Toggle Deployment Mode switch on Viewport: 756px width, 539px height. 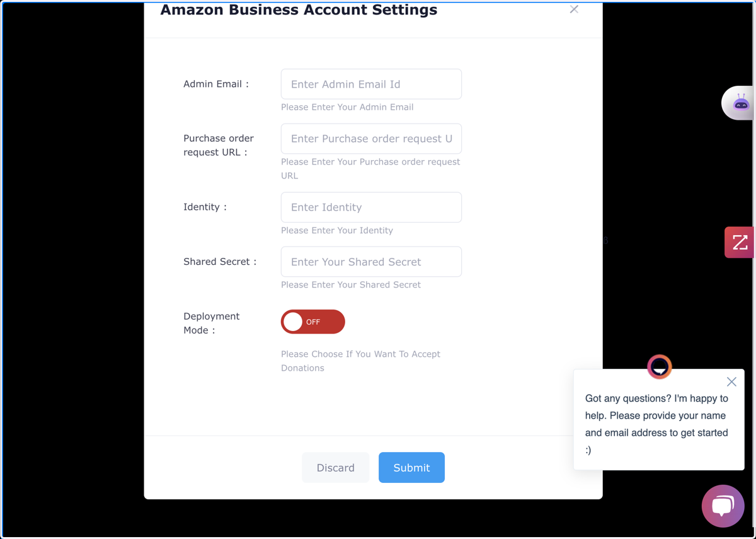point(313,322)
